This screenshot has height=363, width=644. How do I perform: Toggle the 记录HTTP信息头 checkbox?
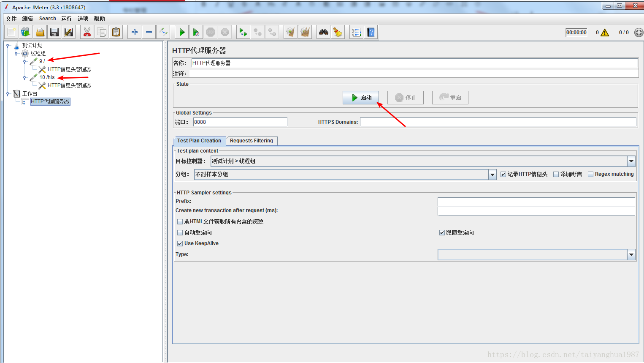click(503, 174)
